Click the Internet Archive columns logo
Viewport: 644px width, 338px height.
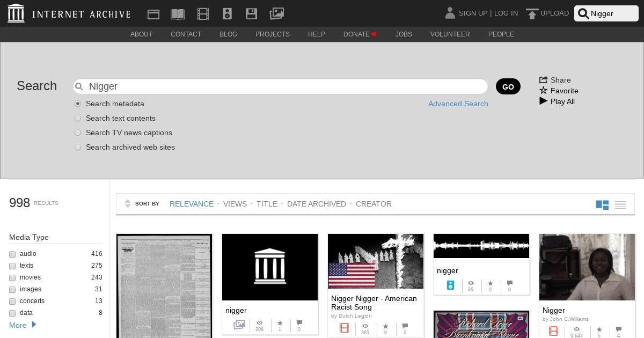pos(16,13)
